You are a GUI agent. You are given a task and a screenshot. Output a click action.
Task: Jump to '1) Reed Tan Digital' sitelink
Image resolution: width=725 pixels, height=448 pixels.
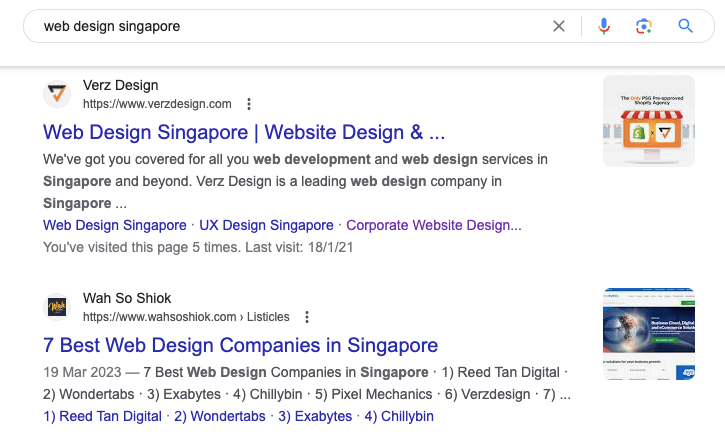click(102, 416)
